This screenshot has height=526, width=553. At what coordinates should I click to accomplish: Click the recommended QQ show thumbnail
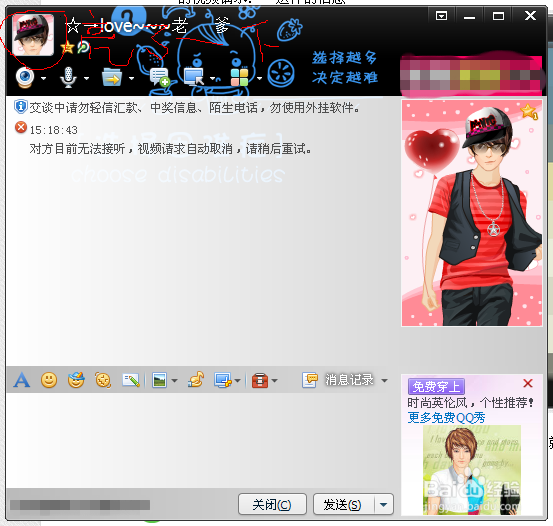pyautogui.click(x=472, y=470)
